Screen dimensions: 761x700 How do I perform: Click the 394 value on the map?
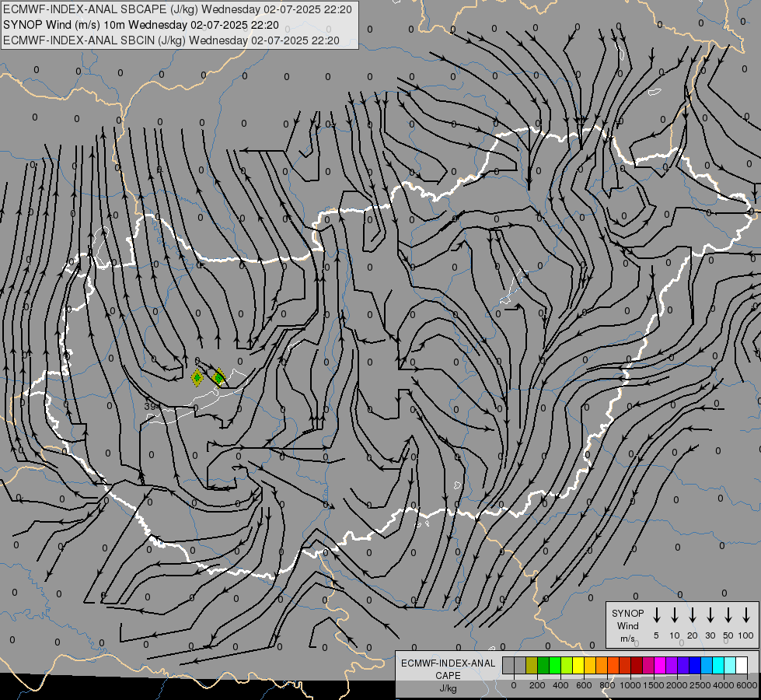[x=152, y=406]
